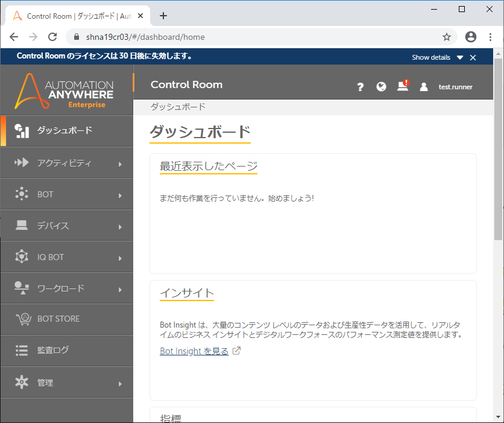
Task: Click the audit log list icon
Action: click(x=22, y=351)
